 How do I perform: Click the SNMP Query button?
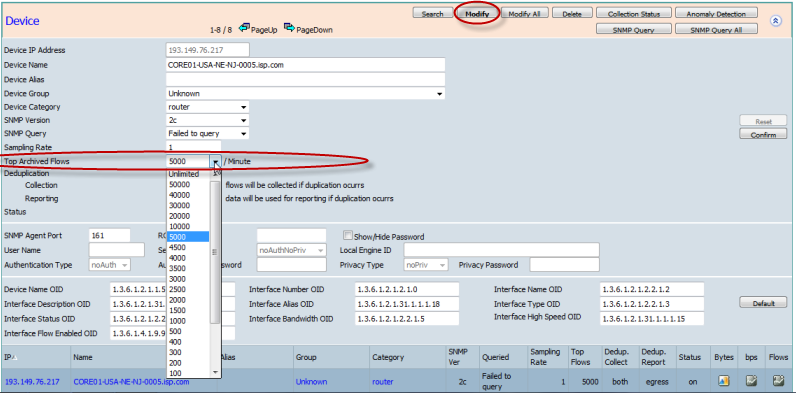point(634,29)
